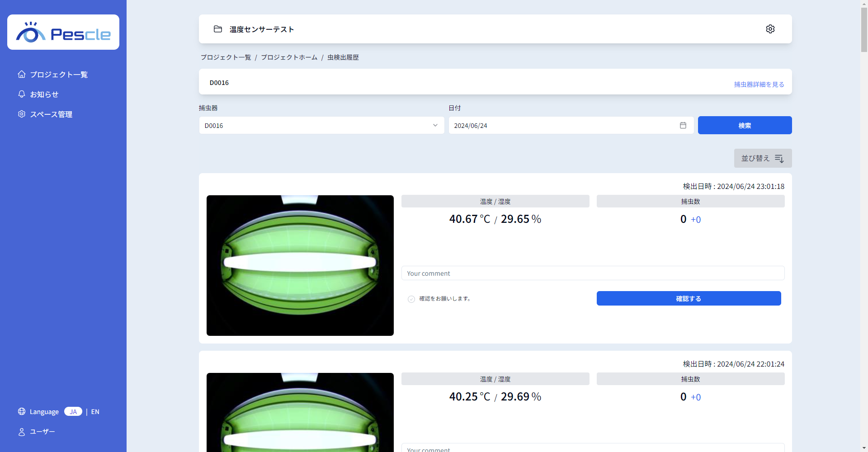
Task: Click the globe Language icon
Action: [22, 411]
